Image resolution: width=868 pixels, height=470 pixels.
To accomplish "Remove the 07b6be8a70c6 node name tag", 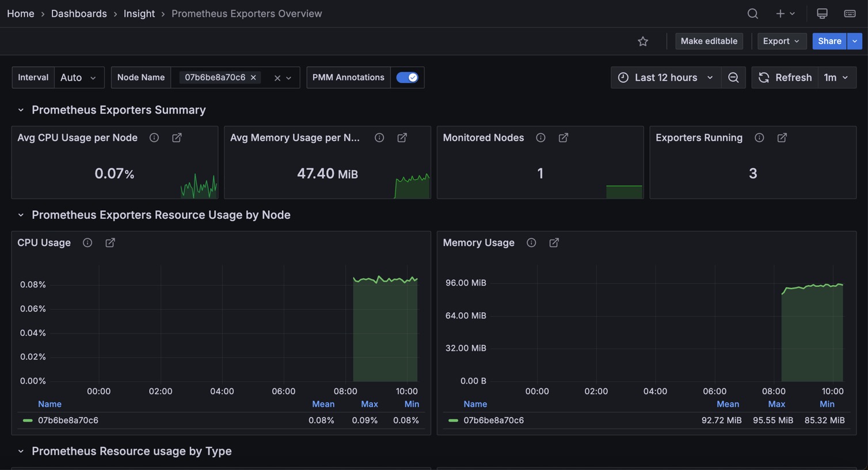I will point(253,77).
